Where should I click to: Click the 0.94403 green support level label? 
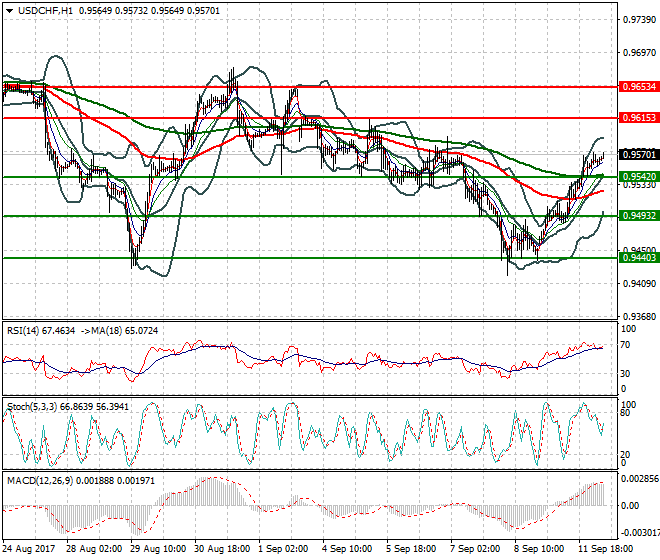[639, 257]
